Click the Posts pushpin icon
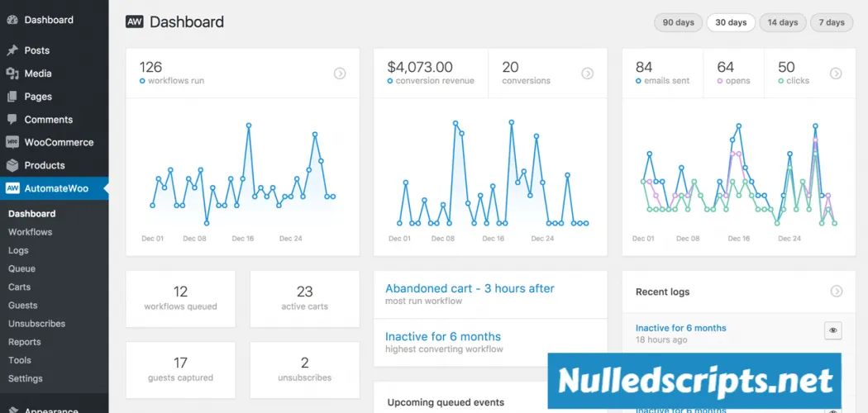This screenshot has height=413, width=868. 12,50
